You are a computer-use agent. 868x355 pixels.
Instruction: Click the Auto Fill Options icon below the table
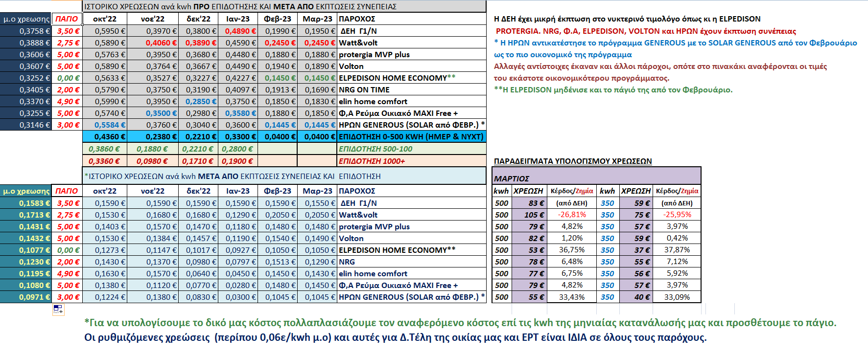point(58,309)
